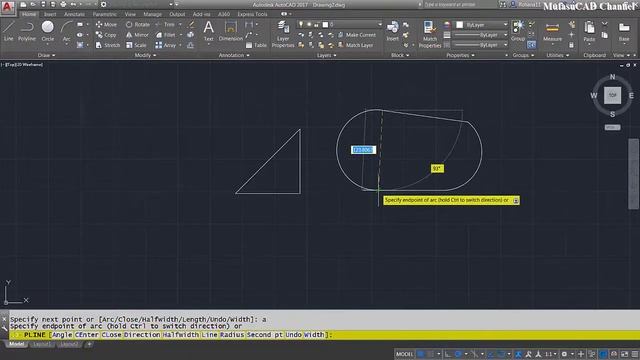Click the Stretch tool
The width and height of the screenshot is (640, 360).
[x=108, y=45]
